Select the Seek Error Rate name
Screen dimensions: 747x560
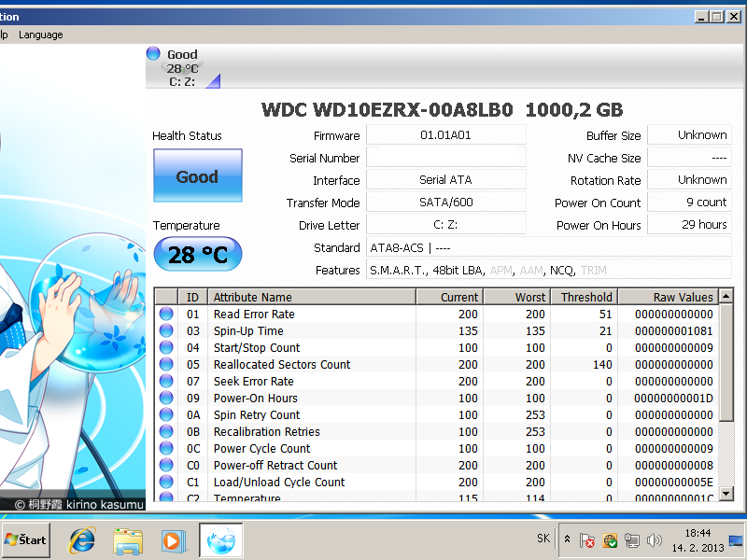click(x=253, y=382)
